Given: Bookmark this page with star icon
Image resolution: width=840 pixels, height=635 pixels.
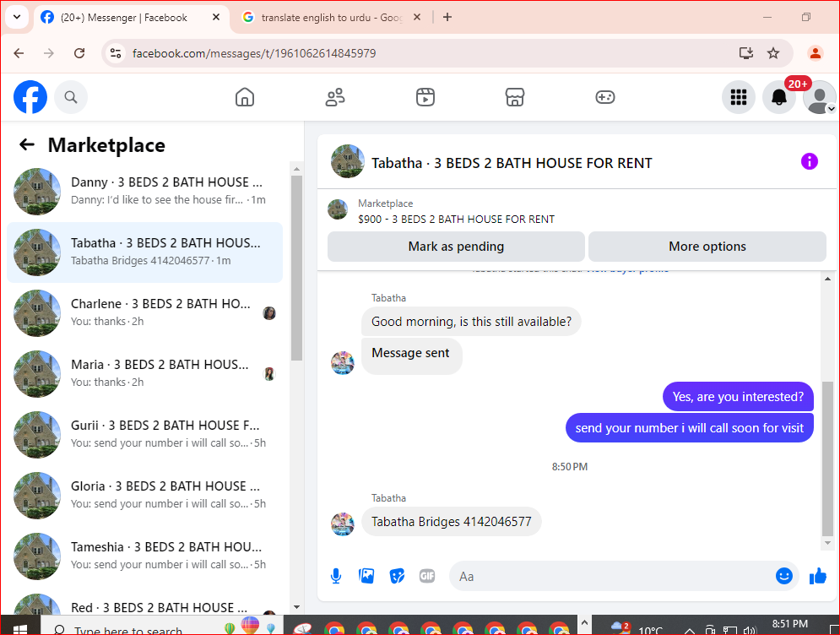Looking at the screenshot, I should [x=773, y=53].
